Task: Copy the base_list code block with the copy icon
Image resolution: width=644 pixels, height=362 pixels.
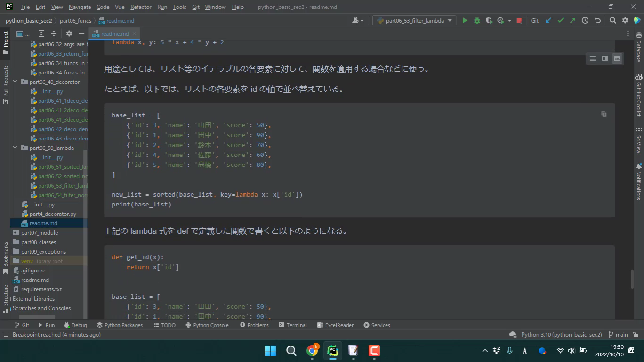Action: (604, 114)
